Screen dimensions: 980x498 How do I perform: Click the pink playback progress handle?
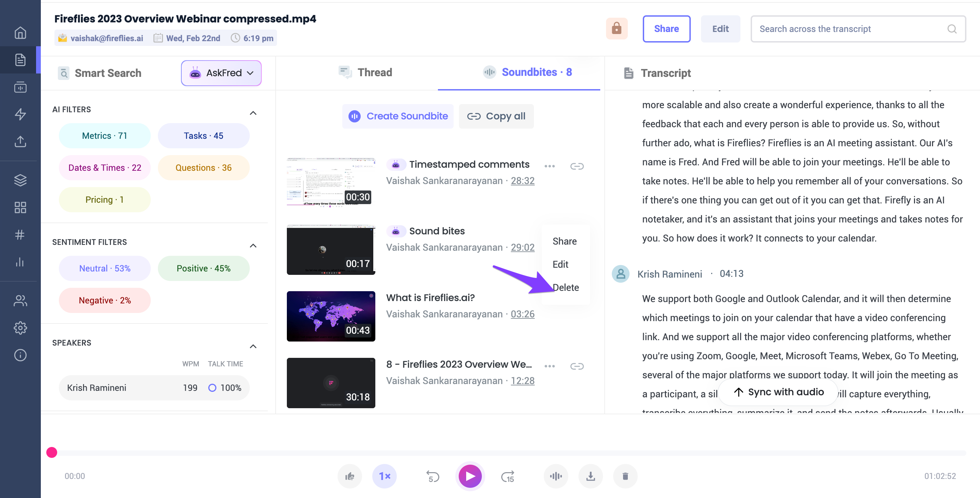click(52, 452)
